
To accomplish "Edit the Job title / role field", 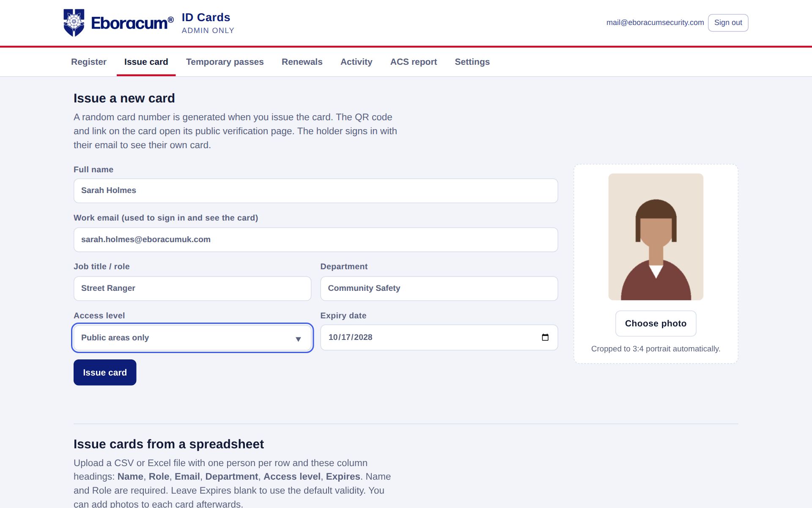I will click(192, 288).
